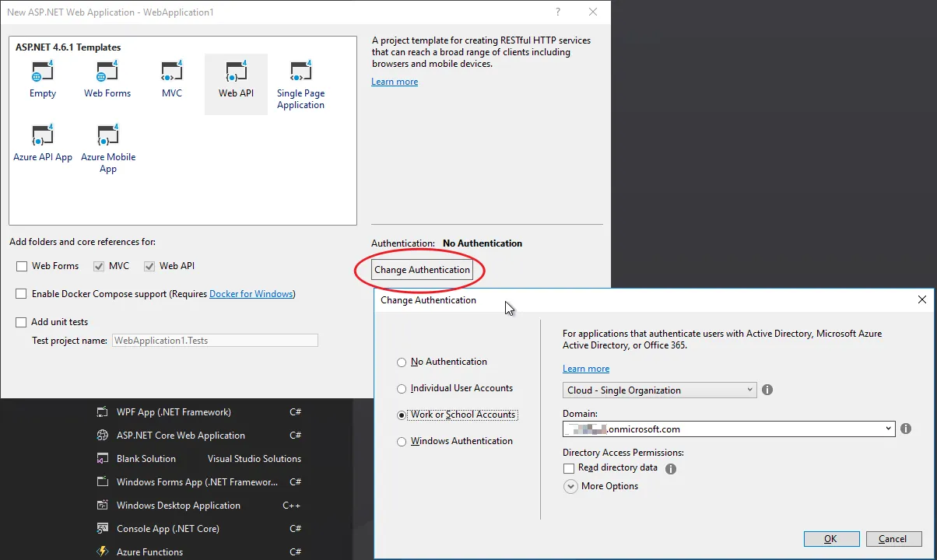937x560 pixels.
Task: Select Single Page Application template
Action: 300,83
